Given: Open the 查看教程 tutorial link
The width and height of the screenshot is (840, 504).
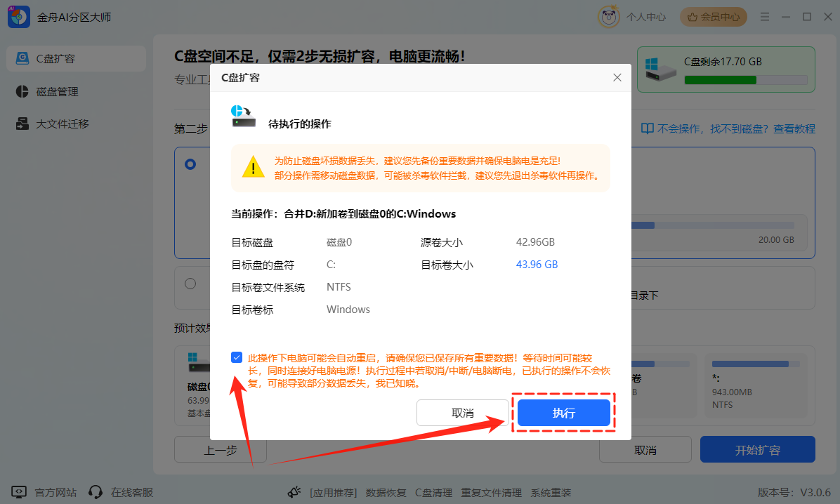Looking at the screenshot, I should tap(794, 129).
